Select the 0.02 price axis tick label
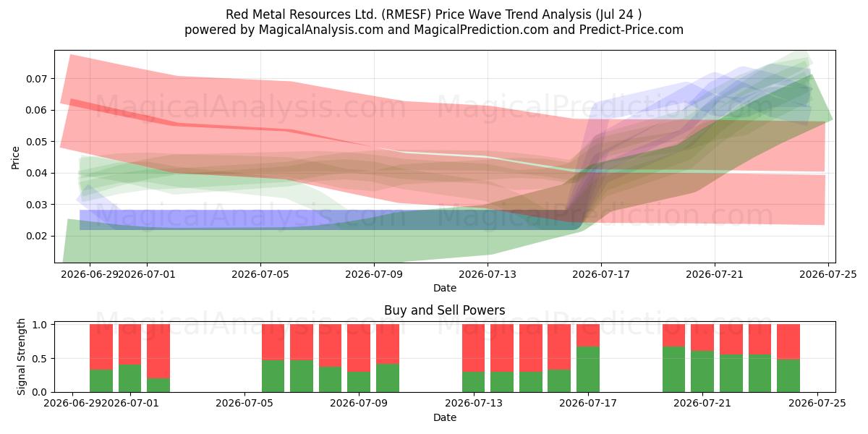This screenshot has width=868, height=434. pyautogui.click(x=38, y=236)
